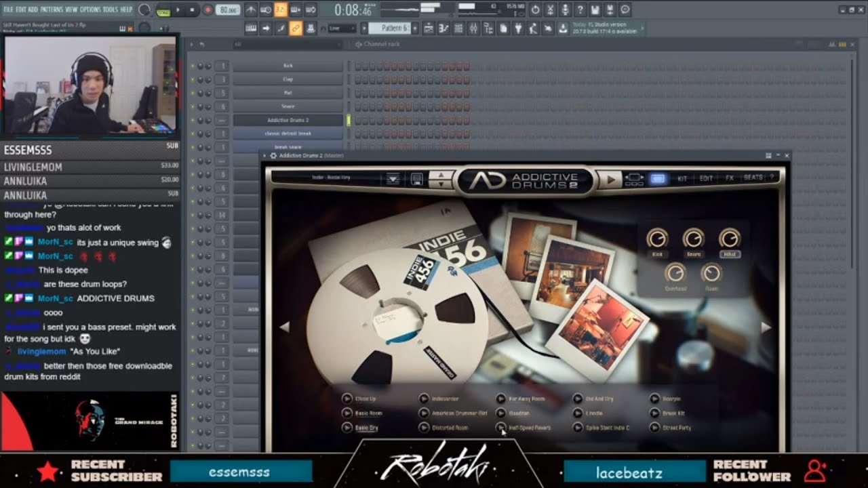Adjust the Hihat knob in Addictive Drums
Viewport: 868px width, 488px height.
(730, 238)
